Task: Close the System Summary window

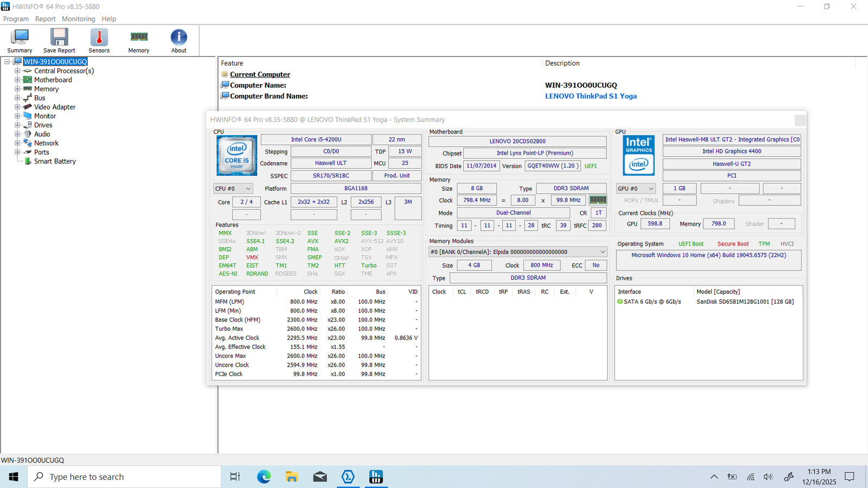Action: (800, 120)
